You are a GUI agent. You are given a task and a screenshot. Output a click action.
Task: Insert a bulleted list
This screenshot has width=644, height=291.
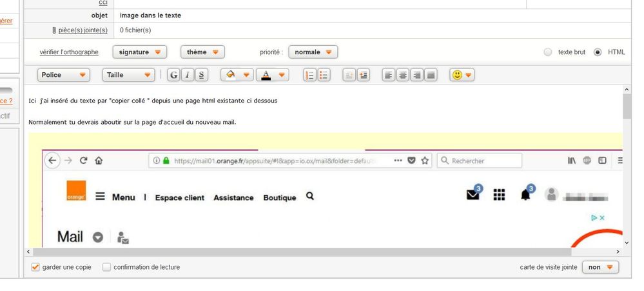tap(324, 75)
